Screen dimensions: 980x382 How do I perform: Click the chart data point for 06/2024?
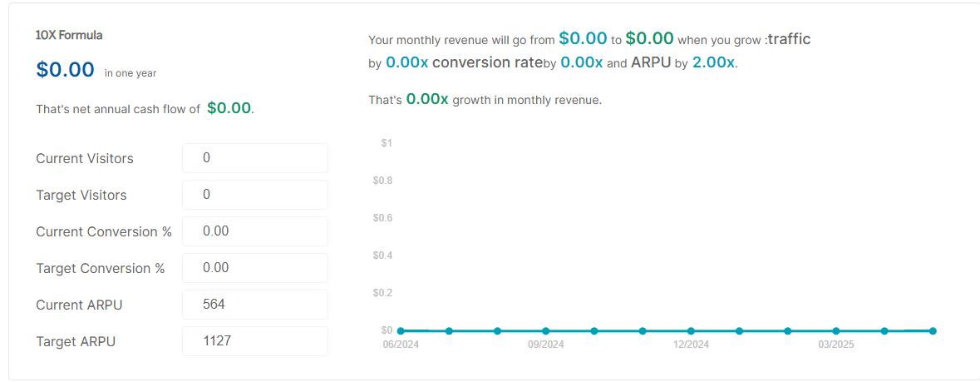click(401, 330)
